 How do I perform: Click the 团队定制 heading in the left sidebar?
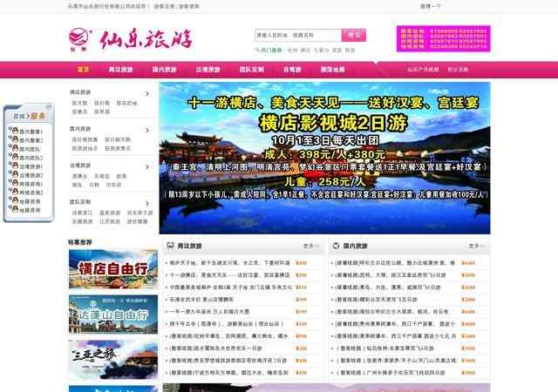80,202
